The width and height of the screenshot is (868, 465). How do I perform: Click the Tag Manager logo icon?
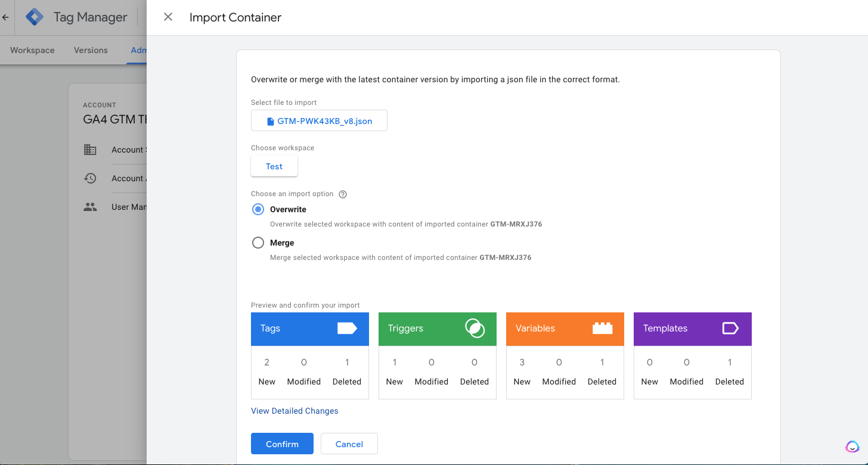(35, 17)
